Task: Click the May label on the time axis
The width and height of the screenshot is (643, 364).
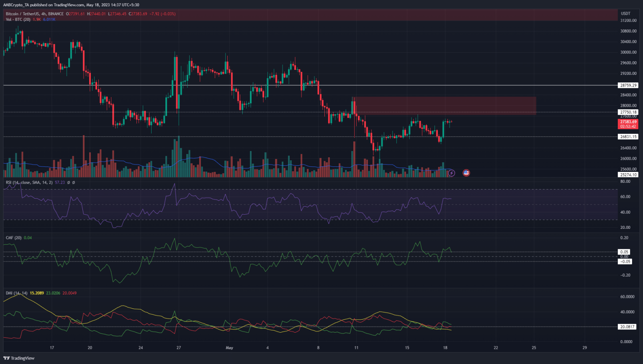Action: coord(229,348)
